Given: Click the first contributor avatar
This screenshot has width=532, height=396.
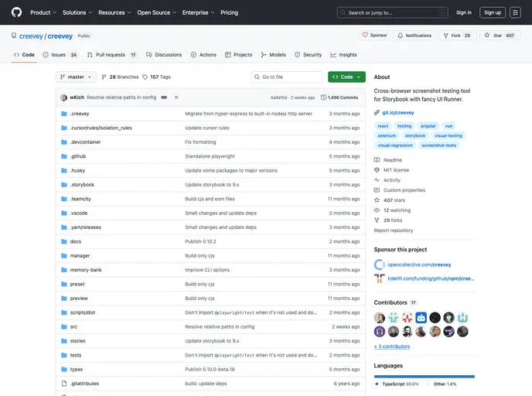Looking at the screenshot, I should tap(380, 318).
